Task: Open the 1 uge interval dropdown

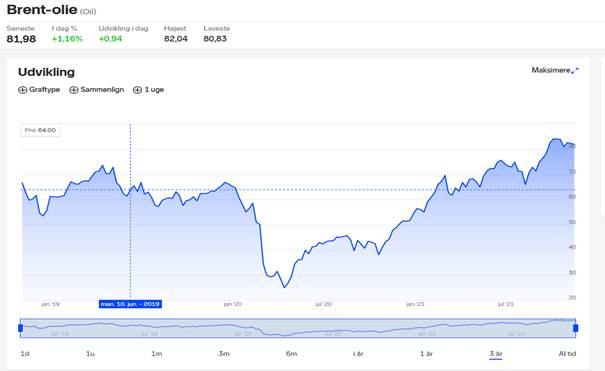Action: (x=149, y=90)
